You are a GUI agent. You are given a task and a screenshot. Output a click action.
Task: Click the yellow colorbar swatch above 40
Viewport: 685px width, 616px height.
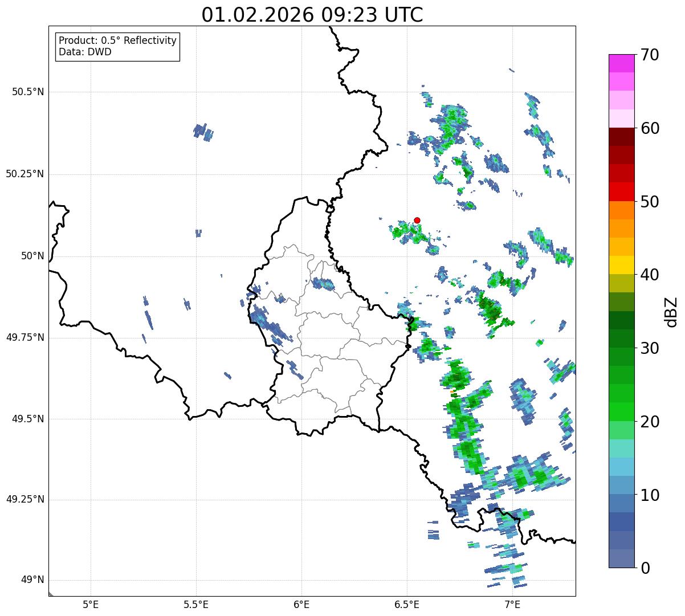click(622, 265)
